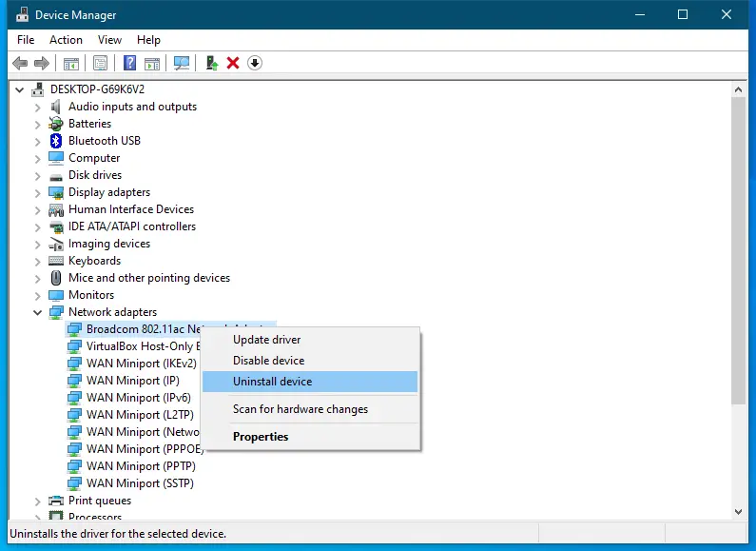The image size is (756, 551).
Task: Click Scan for hardware changes monitor icon
Action: coord(182,63)
